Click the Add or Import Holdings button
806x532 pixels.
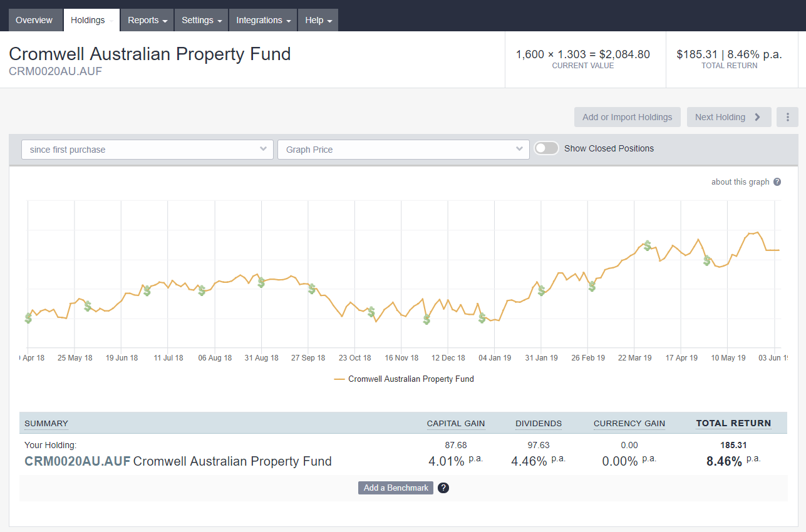[x=627, y=117]
